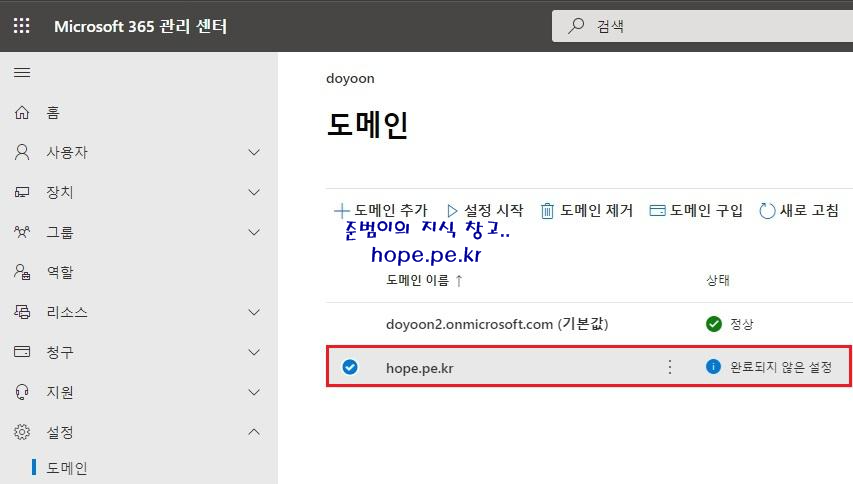Click the doyoon organization name
The width and height of the screenshot is (853, 484).
pyautogui.click(x=350, y=78)
